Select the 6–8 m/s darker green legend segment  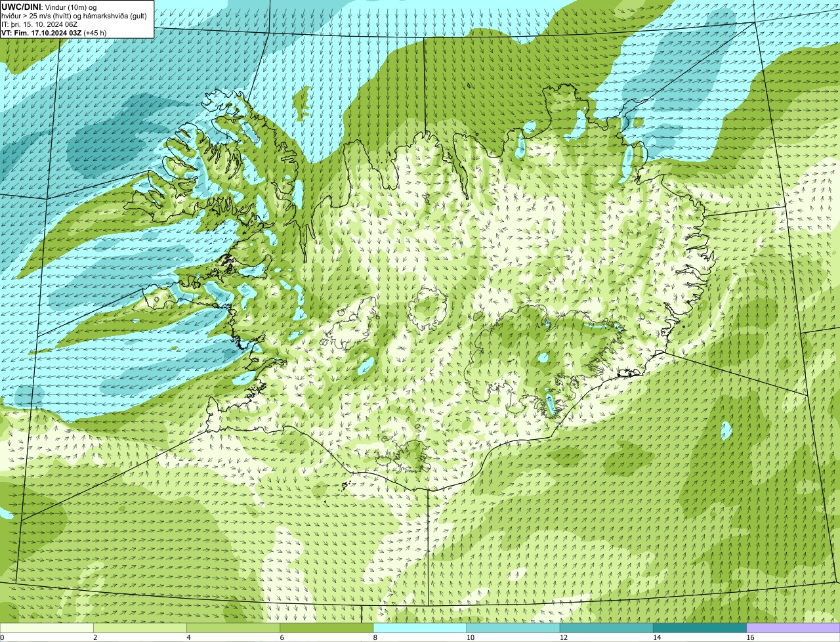[327, 628]
